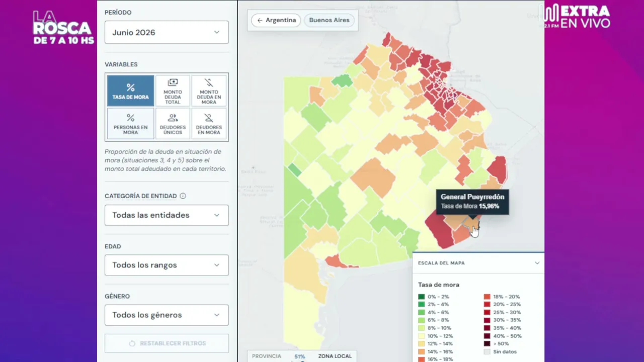Click the 18% - 20% legend swatch

pyautogui.click(x=487, y=297)
